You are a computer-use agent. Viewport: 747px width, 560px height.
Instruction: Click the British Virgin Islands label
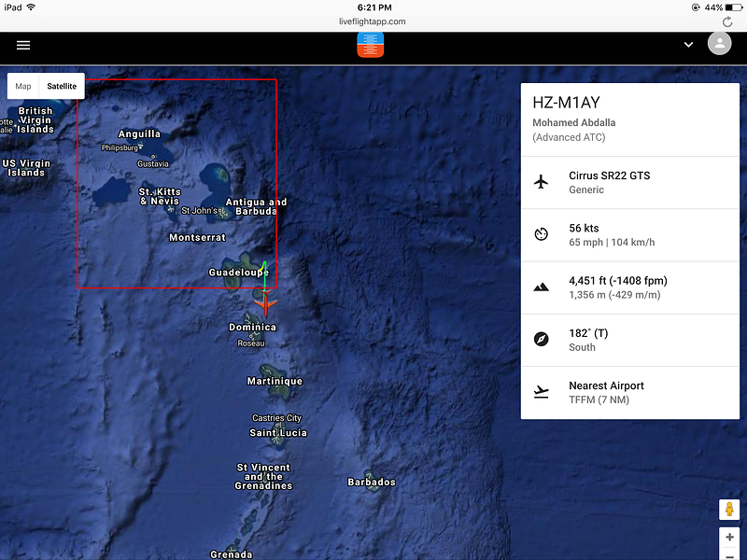coord(35,120)
